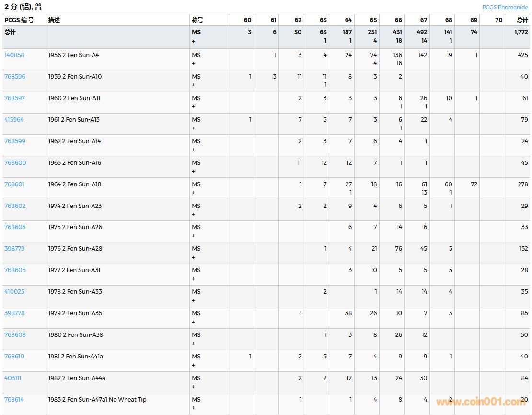Open PCGS number 768614 link
This screenshot has height=415, width=532.
click(14, 400)
